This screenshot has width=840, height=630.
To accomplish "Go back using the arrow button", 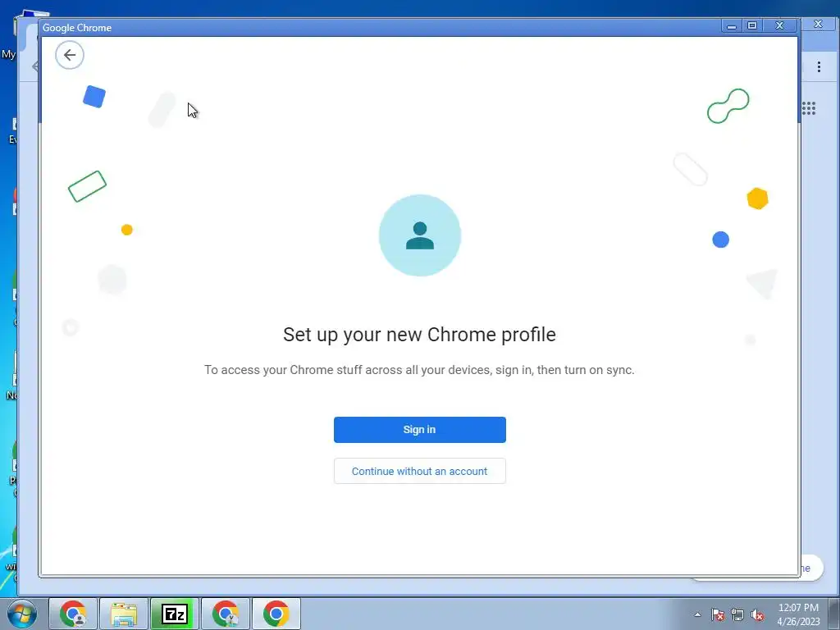I will click(x=70, y=55).
